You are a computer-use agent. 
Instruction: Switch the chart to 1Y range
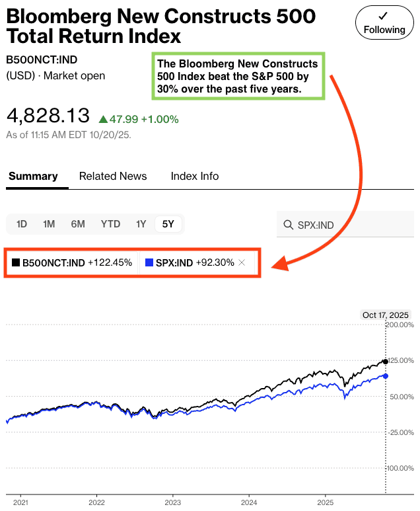pyautogui.click(x=141, y=224)
